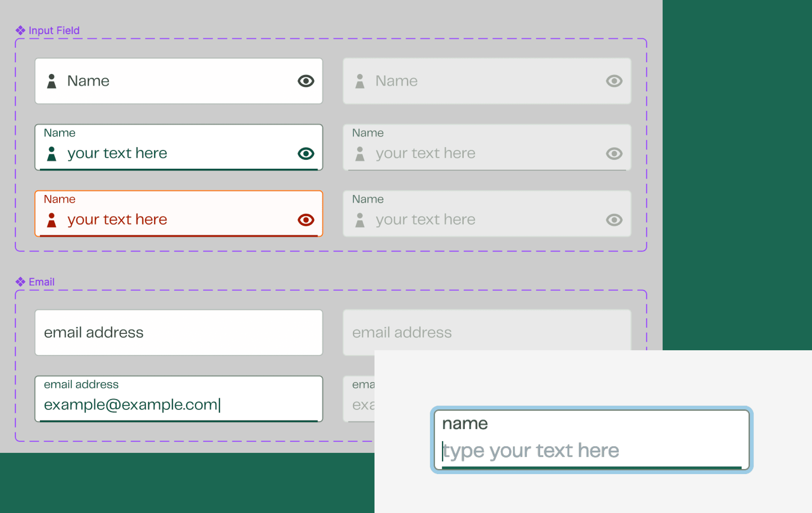
Task: Toggle gray eye in top disabled Name field
Action: click(614, 81)
